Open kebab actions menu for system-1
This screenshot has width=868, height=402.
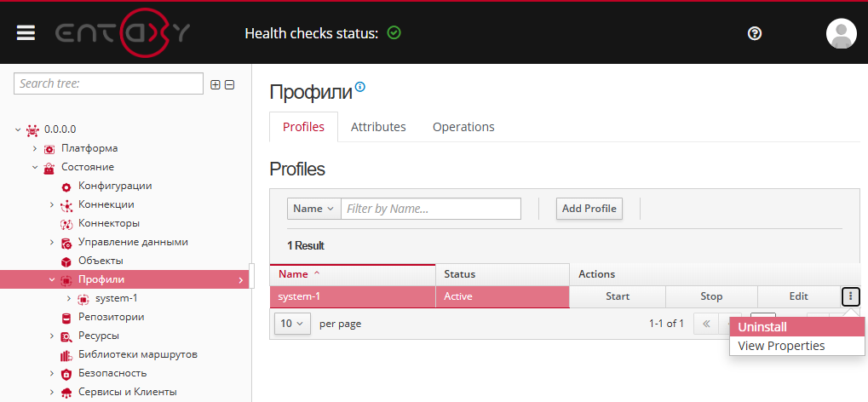click(x=850, y=296)
